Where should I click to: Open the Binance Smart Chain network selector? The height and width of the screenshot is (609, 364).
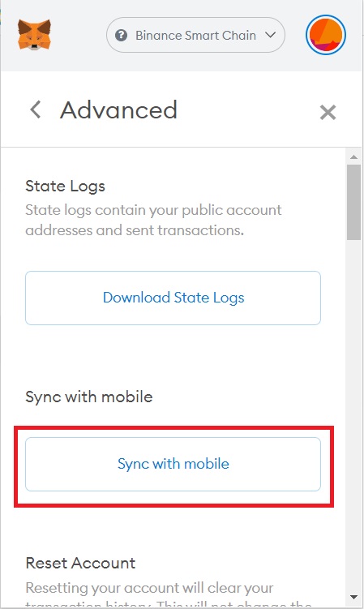pyautogui.click(x=195, y=35)
